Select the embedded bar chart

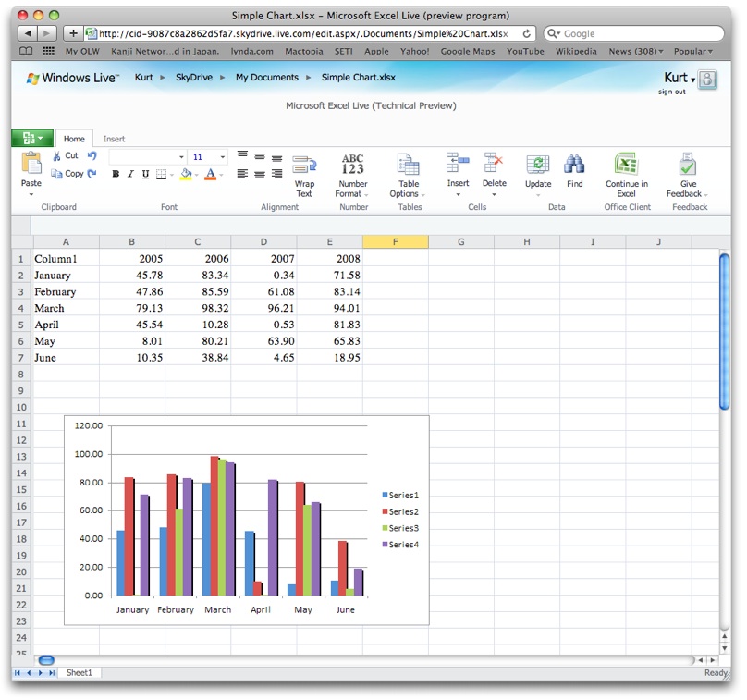[247, 520]
